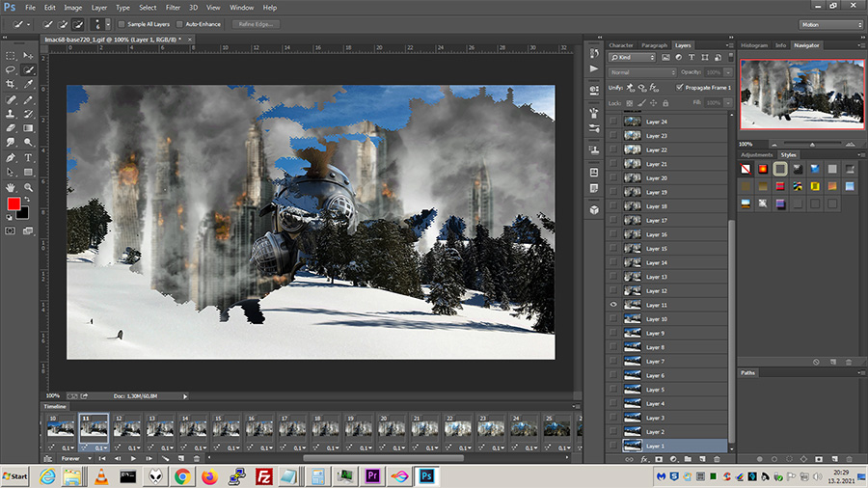868x488 pixels.
Task: Open the Normal blend mode dropdown
Action: point(642,72)
